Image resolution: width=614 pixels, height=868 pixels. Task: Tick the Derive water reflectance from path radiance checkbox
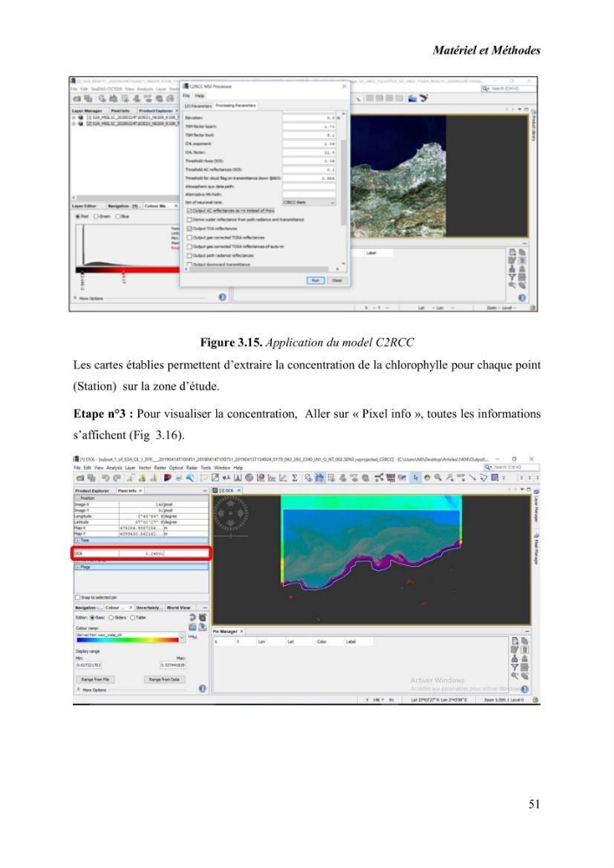pyautogui.click(x=188, y=220)
